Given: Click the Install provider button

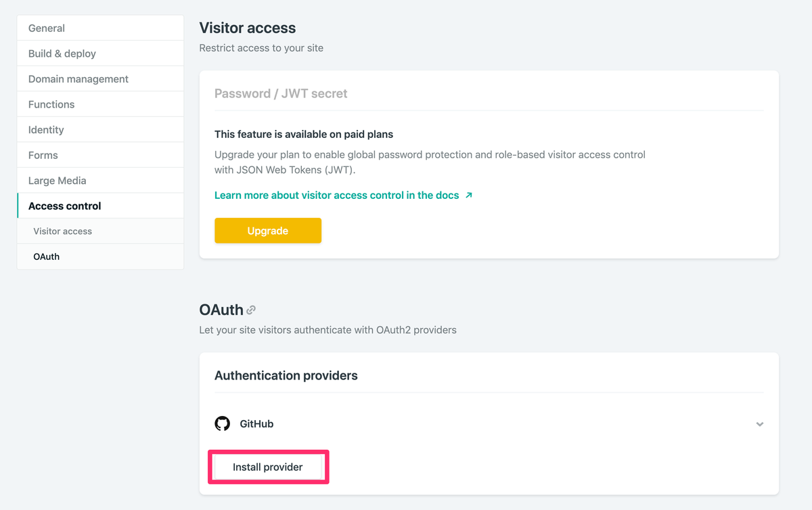Looking at the screenshot, I should coord(268,467).
